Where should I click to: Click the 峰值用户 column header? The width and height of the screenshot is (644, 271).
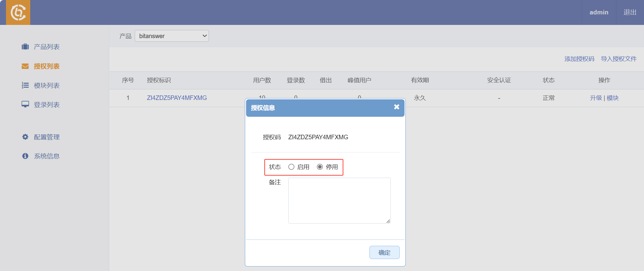(360, 80)
